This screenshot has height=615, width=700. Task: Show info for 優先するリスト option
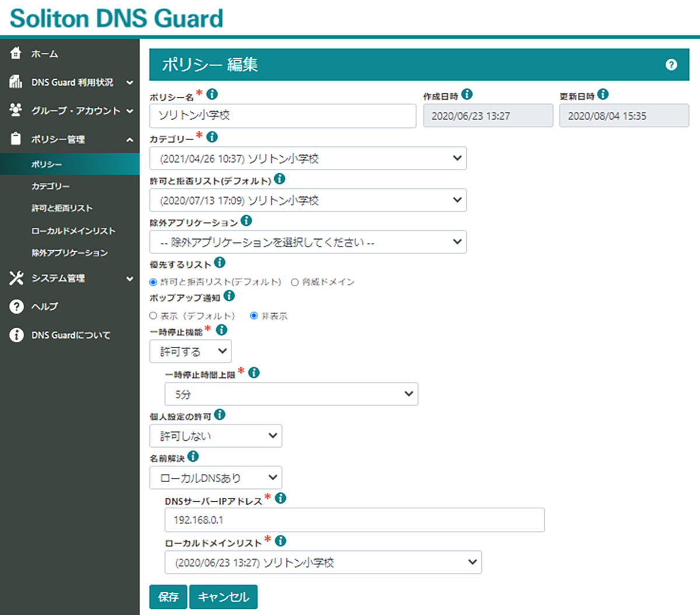(x=219, y=262)
